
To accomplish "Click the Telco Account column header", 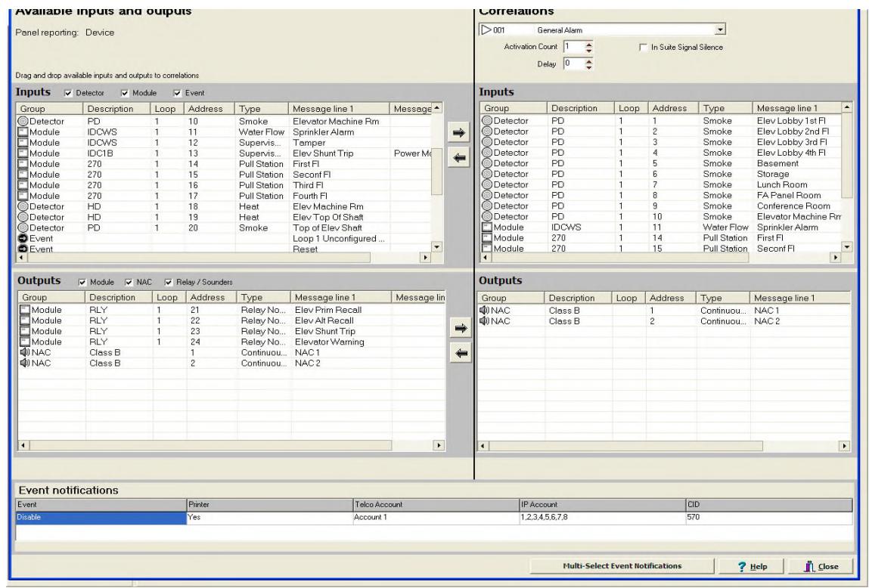I will point(436,504).
